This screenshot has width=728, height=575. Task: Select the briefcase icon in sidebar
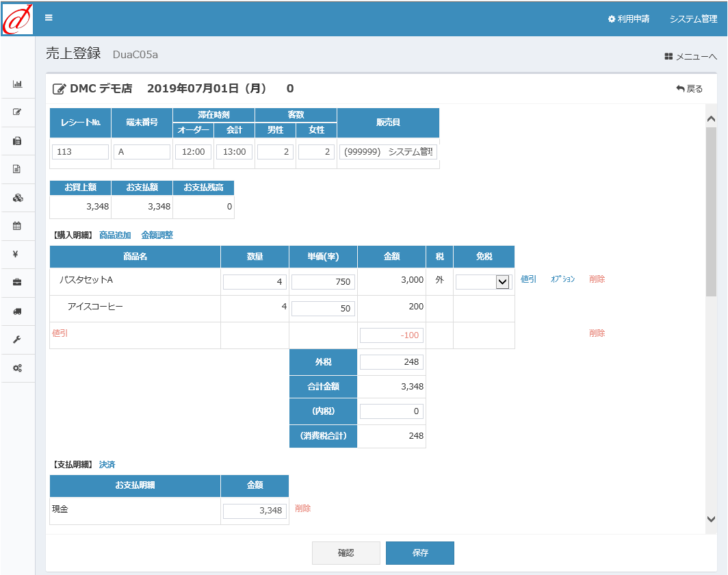(17, 283)
